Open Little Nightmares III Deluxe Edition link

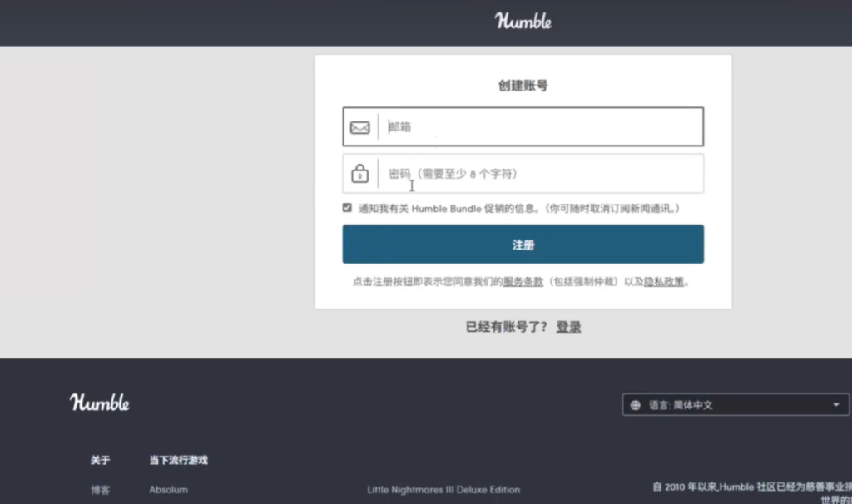443,490
